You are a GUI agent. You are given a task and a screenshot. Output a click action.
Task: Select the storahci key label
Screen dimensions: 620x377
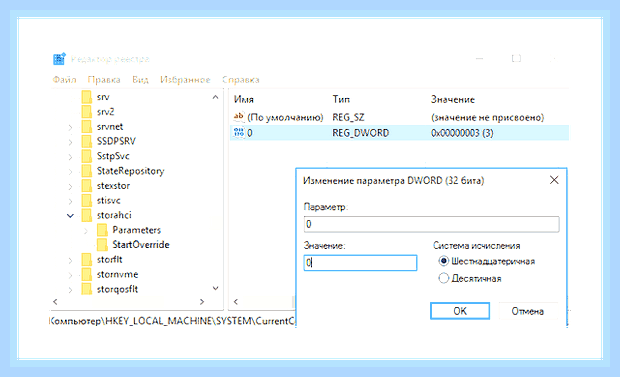[x=114, y=215]
